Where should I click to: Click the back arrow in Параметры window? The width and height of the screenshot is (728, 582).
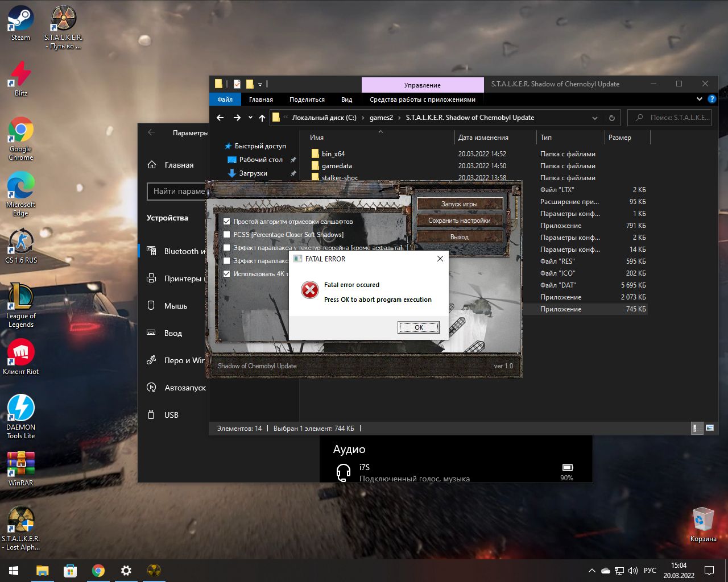pyautogui.click(x=151, y=132)
